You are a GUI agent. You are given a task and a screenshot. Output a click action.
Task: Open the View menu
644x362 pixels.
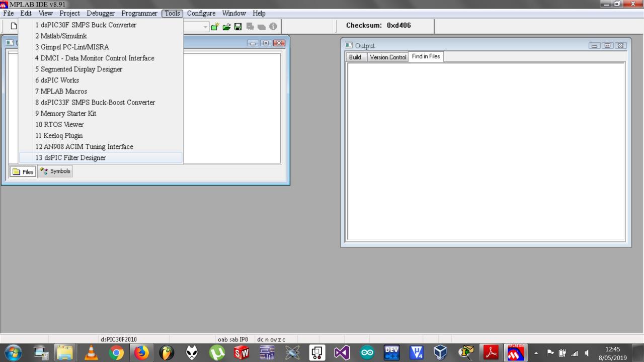(45, 14)
